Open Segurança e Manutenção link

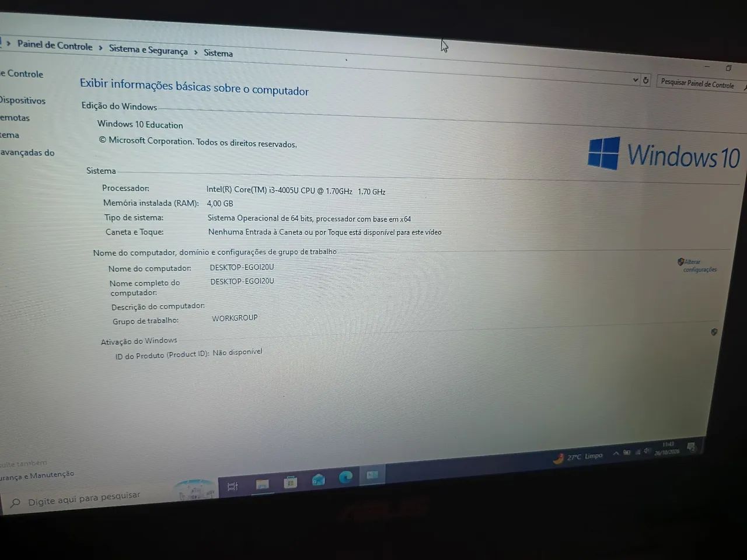[x=37, y=476]
